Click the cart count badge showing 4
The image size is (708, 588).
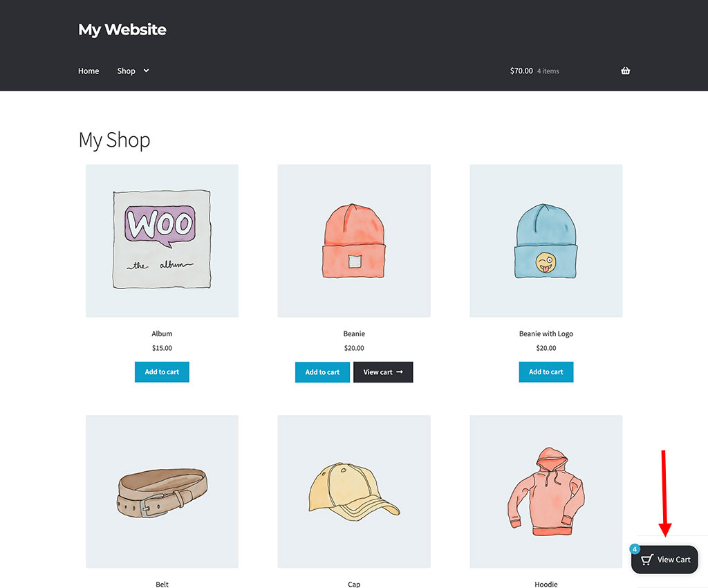(634, 549)
